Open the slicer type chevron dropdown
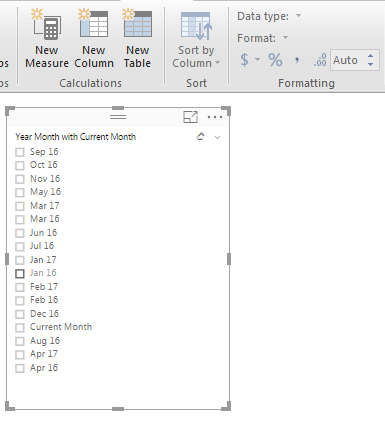Viewport: 385px width, 424px height. (x=217, y=137)
